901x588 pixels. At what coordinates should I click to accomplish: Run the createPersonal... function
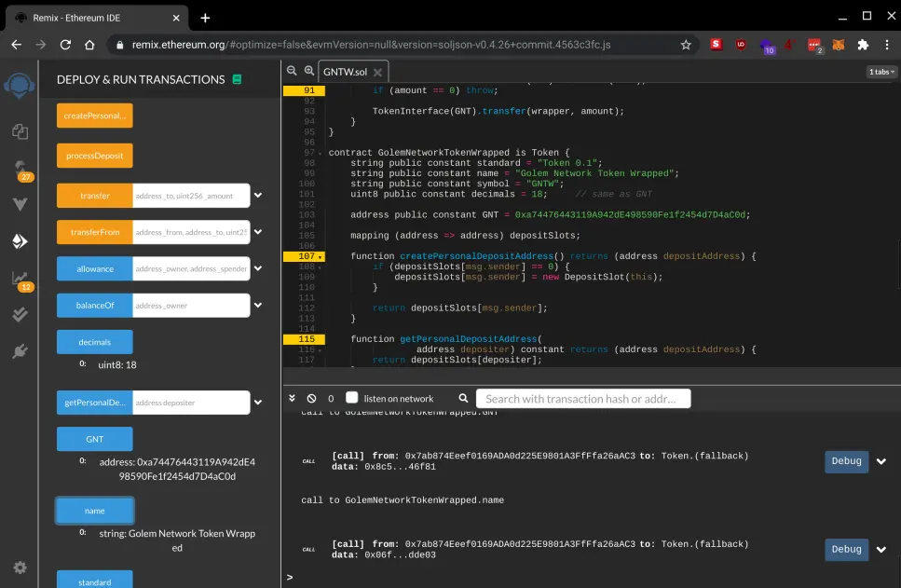coord(95,116)
